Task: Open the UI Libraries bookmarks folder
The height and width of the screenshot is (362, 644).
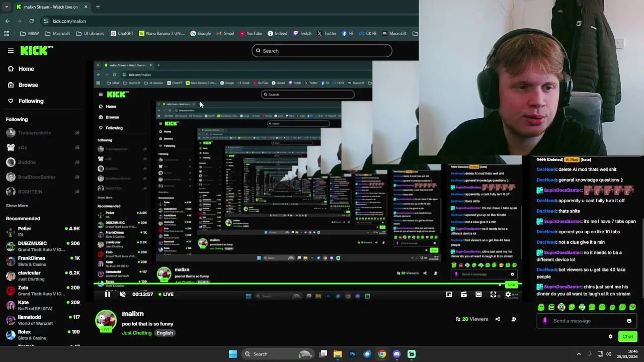Action: tap(90, 34)
